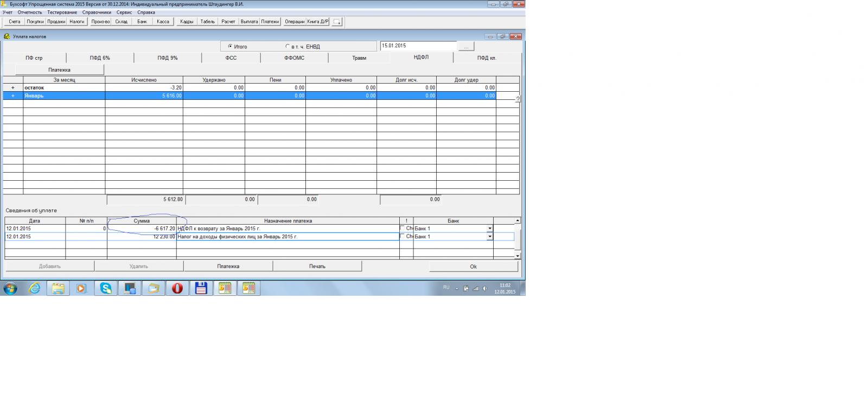The width and height of the screenshot is (868, 399).
Task: Open the Банк 1 dropdown in the second row
Action: tap(489, 237)
